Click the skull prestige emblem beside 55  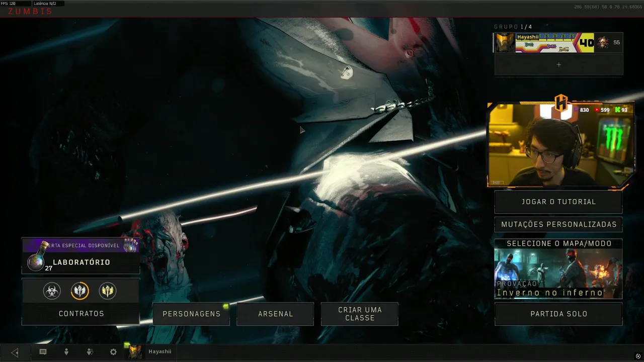click(x=602, y=43)
